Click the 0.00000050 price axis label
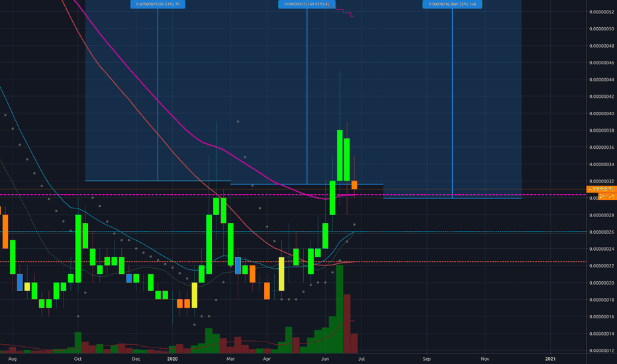 coord(601,28)
